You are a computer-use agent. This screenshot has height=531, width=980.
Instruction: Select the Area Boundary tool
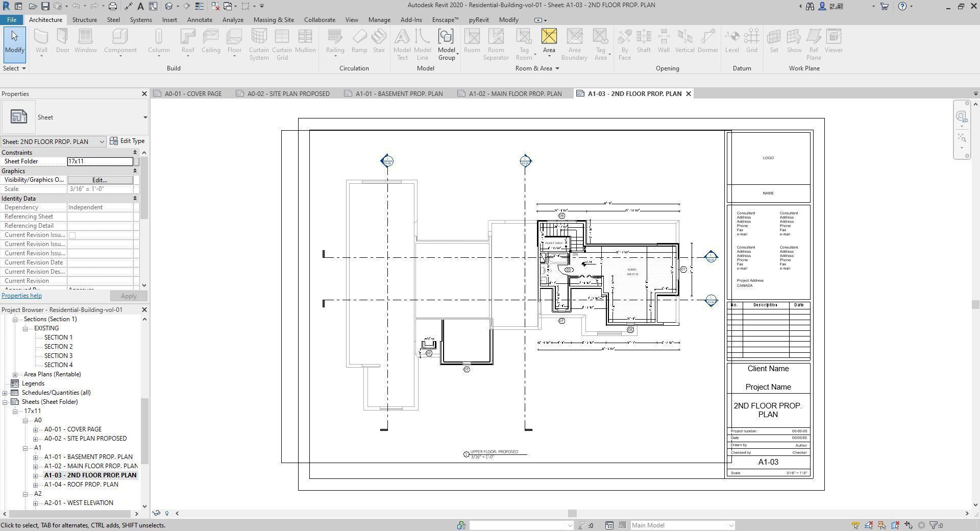pyautogui.click(x=574, y=45)
